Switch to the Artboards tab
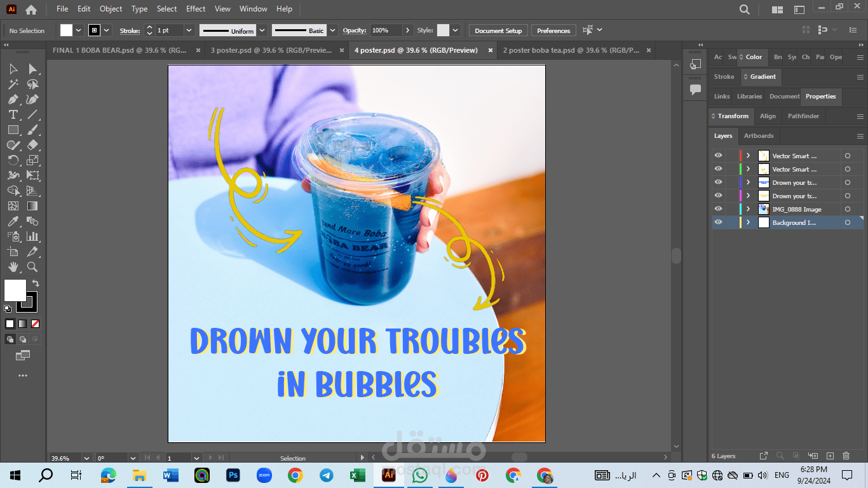Viewport: 868px width, 488px height. [759, 136]
